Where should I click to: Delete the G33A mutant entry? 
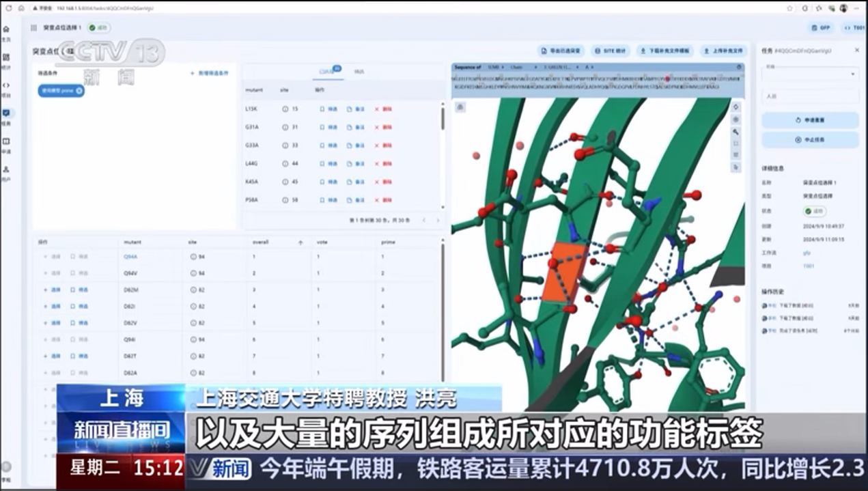[383, 145]
